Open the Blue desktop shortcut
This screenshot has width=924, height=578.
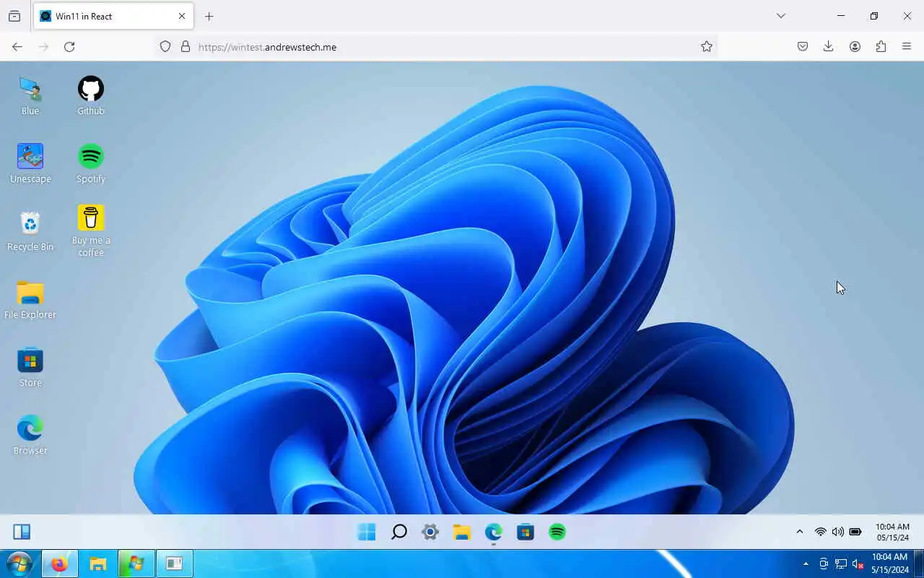(30, 95)
